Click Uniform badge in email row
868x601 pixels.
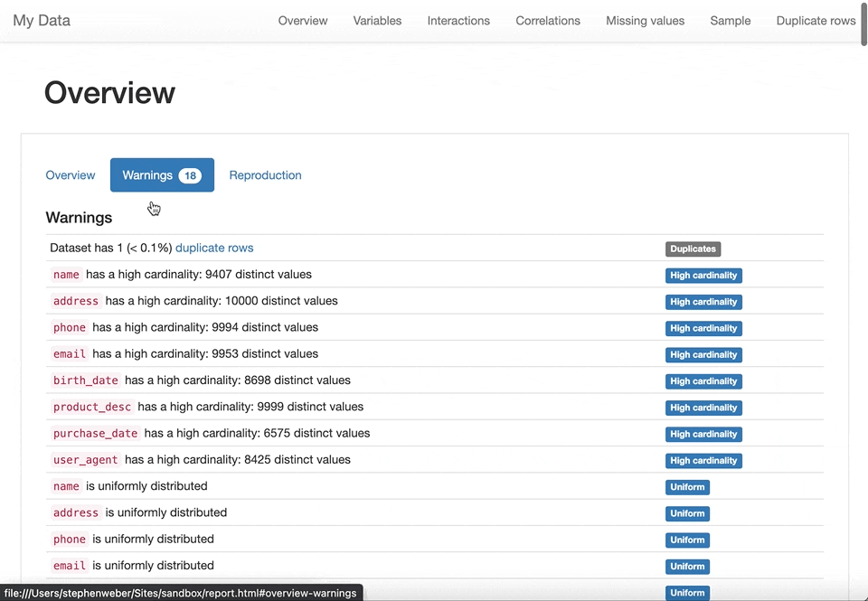[x=687, y=568]
